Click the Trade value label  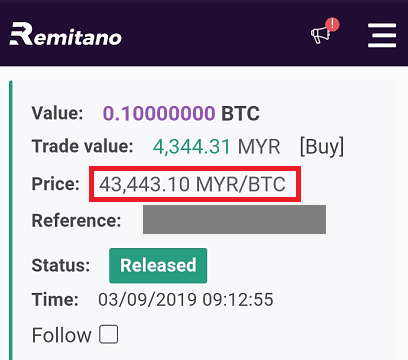[82, 146]
